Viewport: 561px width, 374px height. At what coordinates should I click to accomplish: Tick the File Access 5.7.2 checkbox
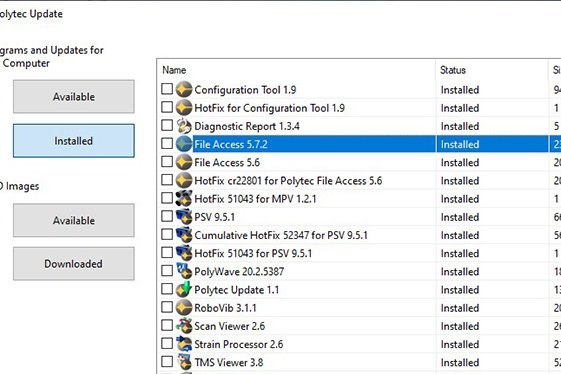click(167, 144)
